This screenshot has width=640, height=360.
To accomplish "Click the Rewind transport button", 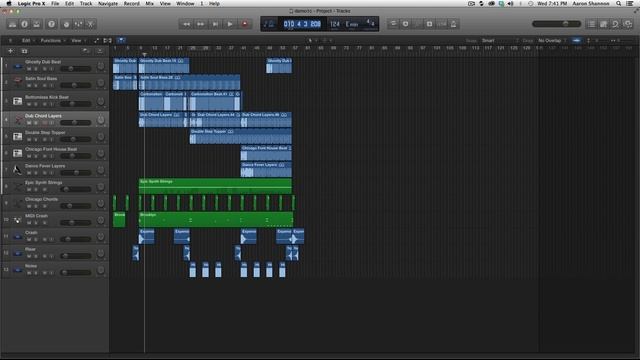I will (186, 24).
